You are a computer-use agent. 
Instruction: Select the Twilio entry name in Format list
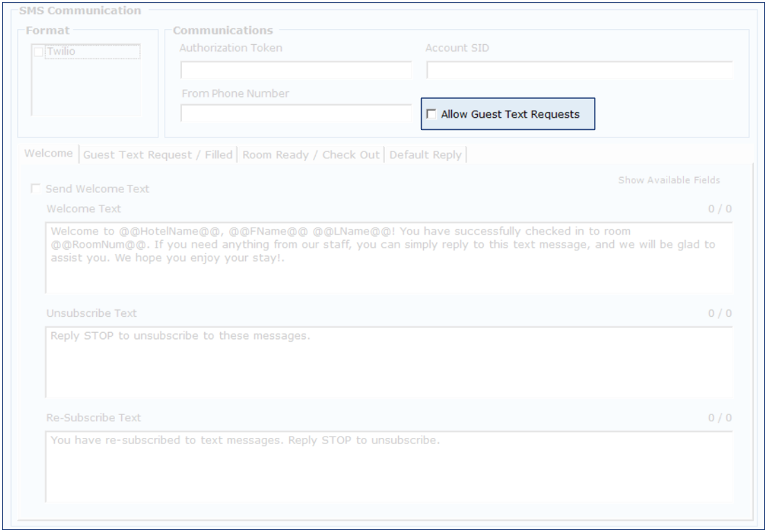(60, 52)
